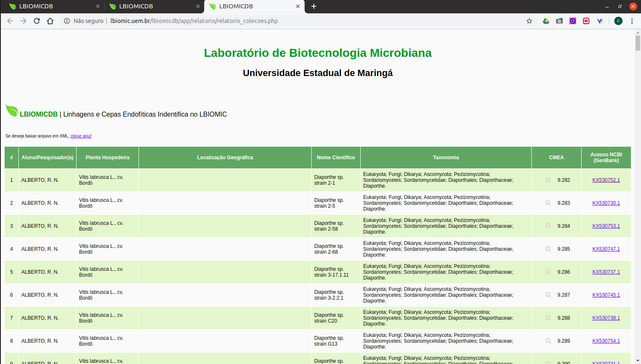
Task: Open GenBank link KX530738.1
Action: 606,318
